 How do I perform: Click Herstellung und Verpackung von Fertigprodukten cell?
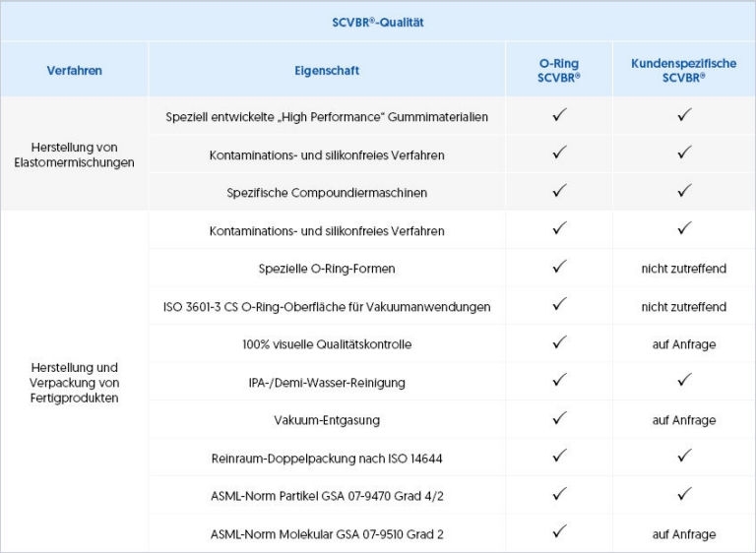pyautogui.click(x=75, y=381)
